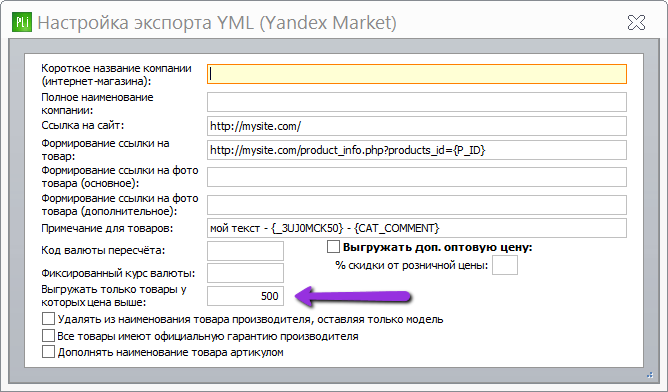Click the additional product photo link field

[x=417, y=205]
